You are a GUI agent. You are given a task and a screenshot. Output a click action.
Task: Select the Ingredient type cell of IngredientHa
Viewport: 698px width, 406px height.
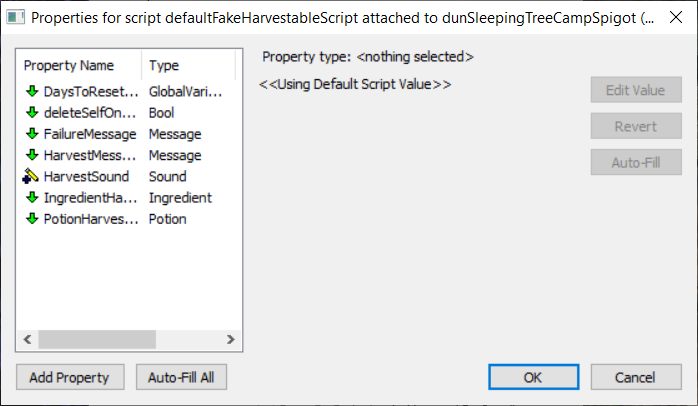click(x=180, y=198)
